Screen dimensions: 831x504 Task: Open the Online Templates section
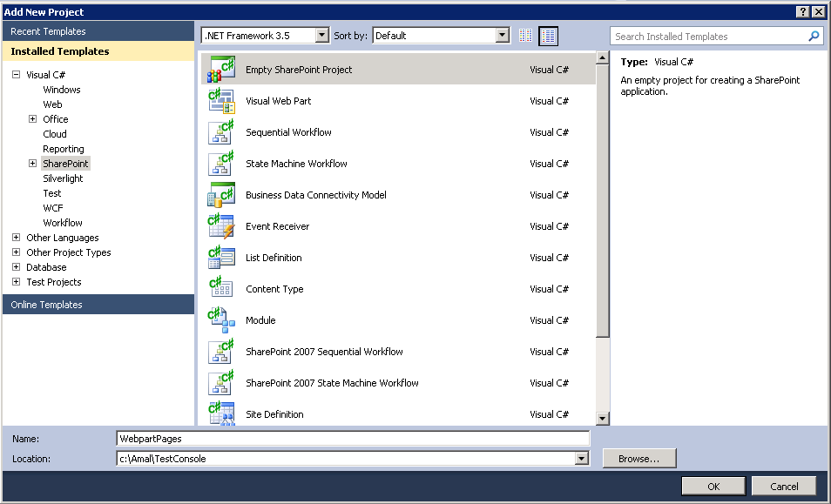click(x=98, y=305)
